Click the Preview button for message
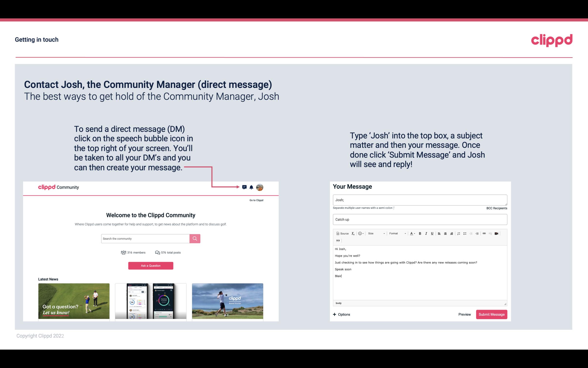This screenshot has width=588, height=368. [464, 314]
